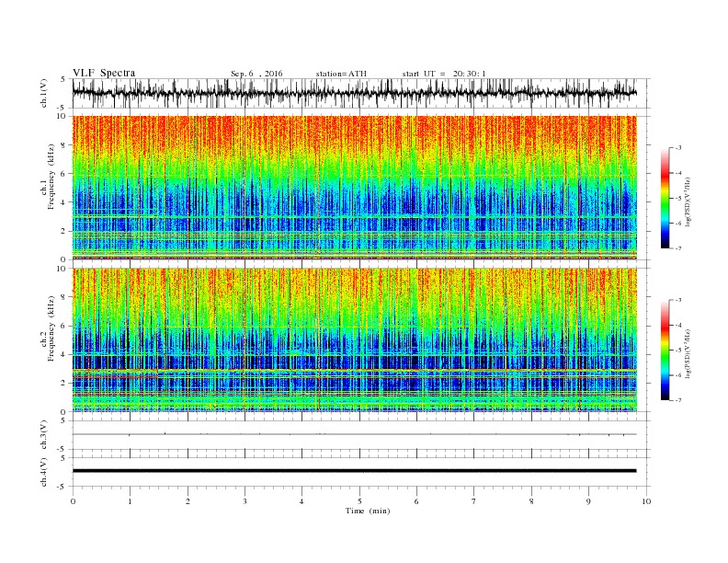
Task: Click the "VLF Spectra" plot title
Action: click(x=104, y=73)
